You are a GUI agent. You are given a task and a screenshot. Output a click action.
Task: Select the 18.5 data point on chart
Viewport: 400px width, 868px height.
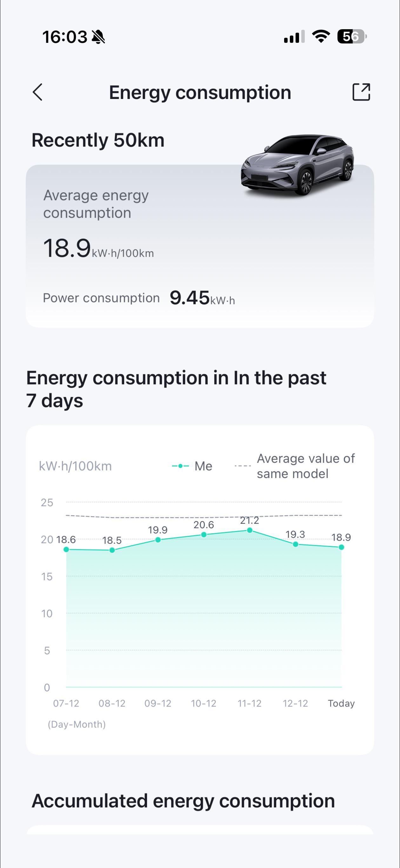pos(112,550)
